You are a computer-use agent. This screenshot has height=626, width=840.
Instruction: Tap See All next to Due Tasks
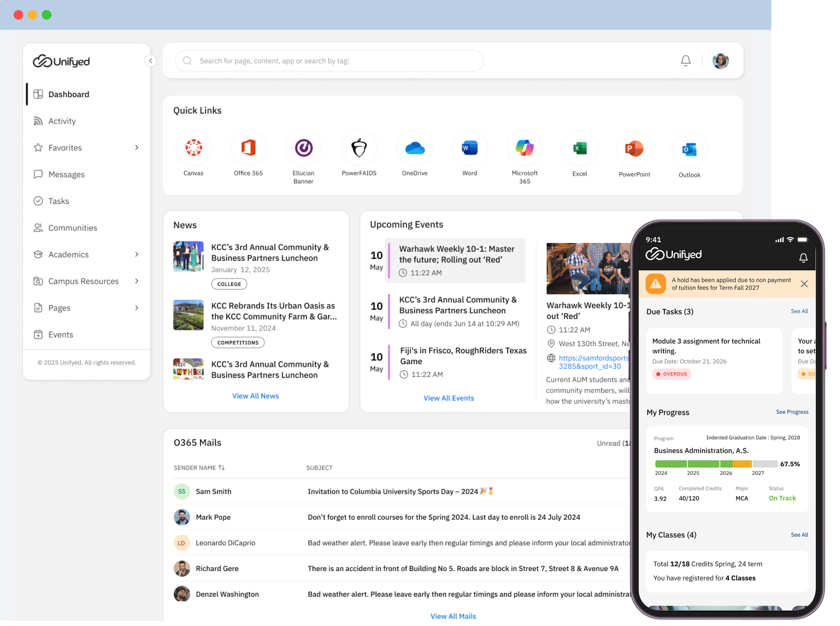[799, 312]
